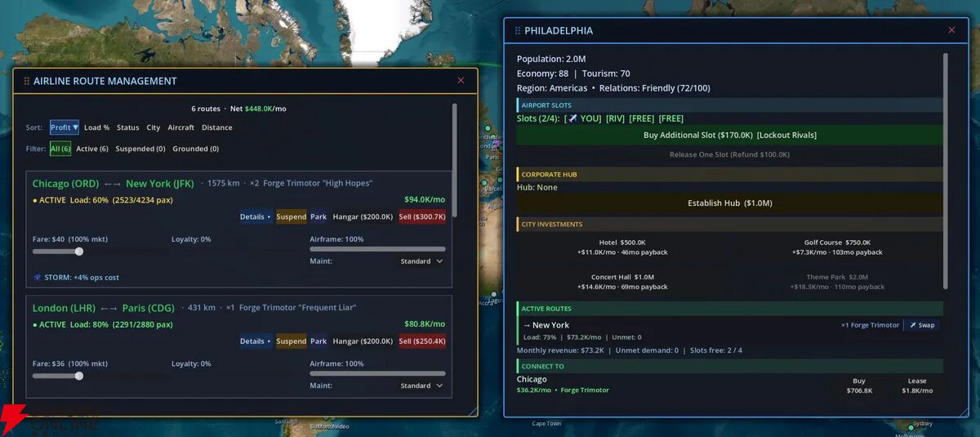Close the Airline Route Management panel
This screenshot has height=437, width=980.
coord(461,81)
